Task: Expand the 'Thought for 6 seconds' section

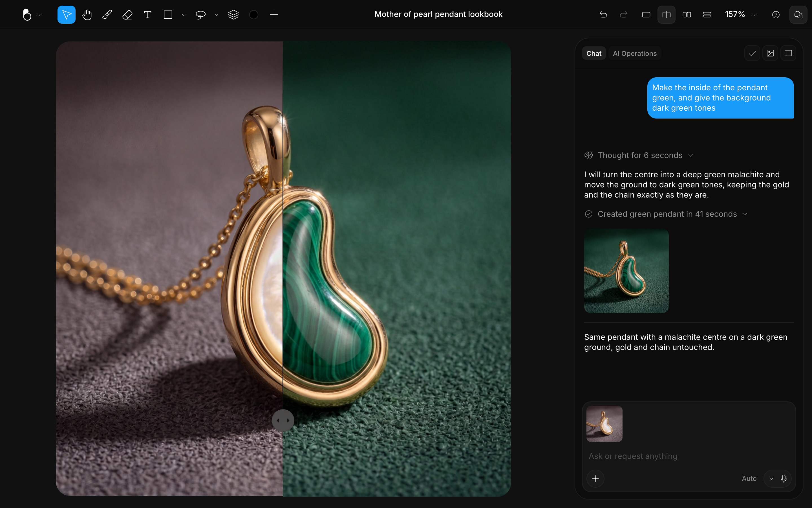Action: click(x=639, y=155)
